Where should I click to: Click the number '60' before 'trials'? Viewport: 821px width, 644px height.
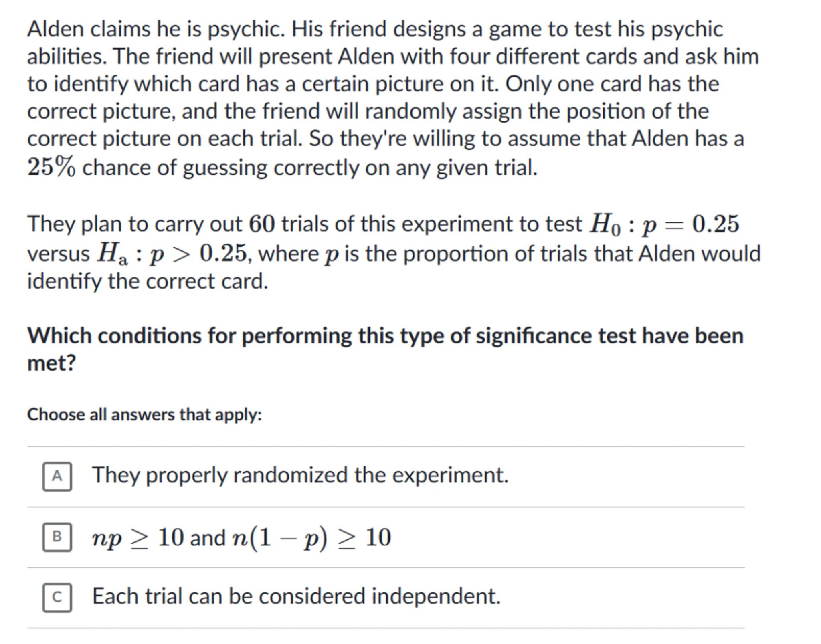[262, 224]
